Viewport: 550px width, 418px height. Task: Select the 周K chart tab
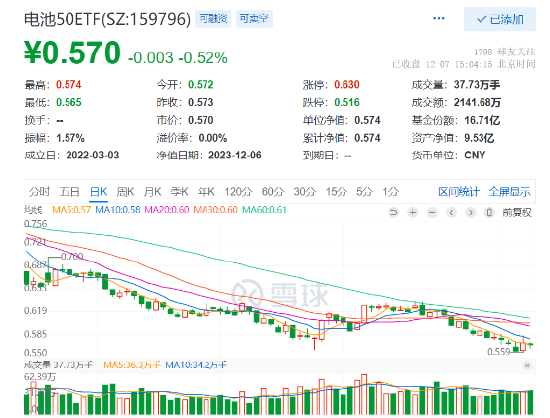pos(126,192)
